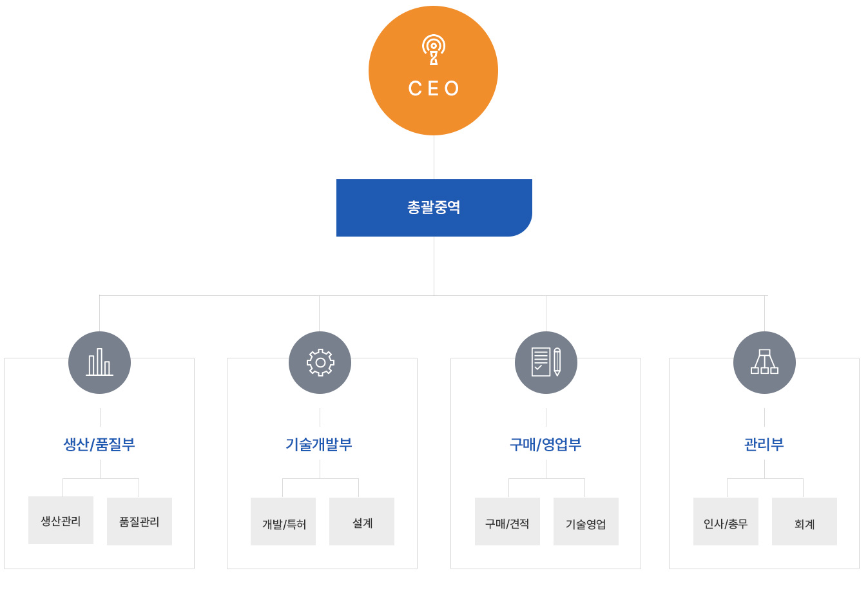Click the 생산관리 box
This screenshot has height=595, width=868.
pos(61,520)
